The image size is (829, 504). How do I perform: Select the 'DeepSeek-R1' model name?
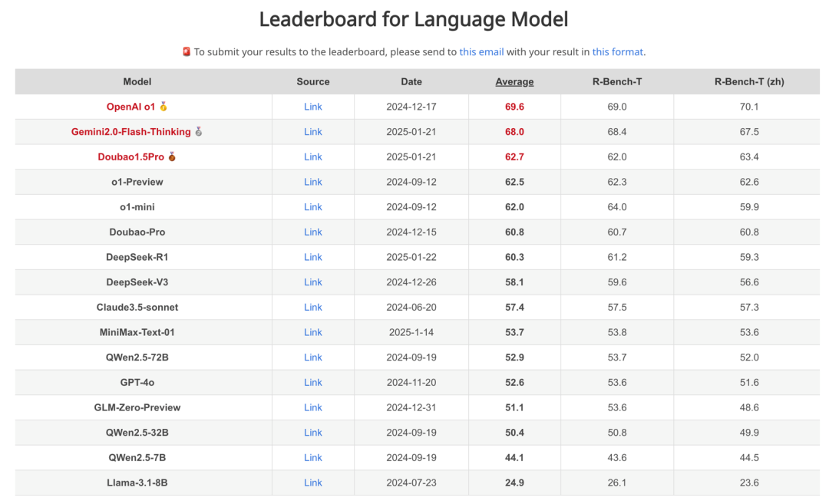(x=137, y=257)
